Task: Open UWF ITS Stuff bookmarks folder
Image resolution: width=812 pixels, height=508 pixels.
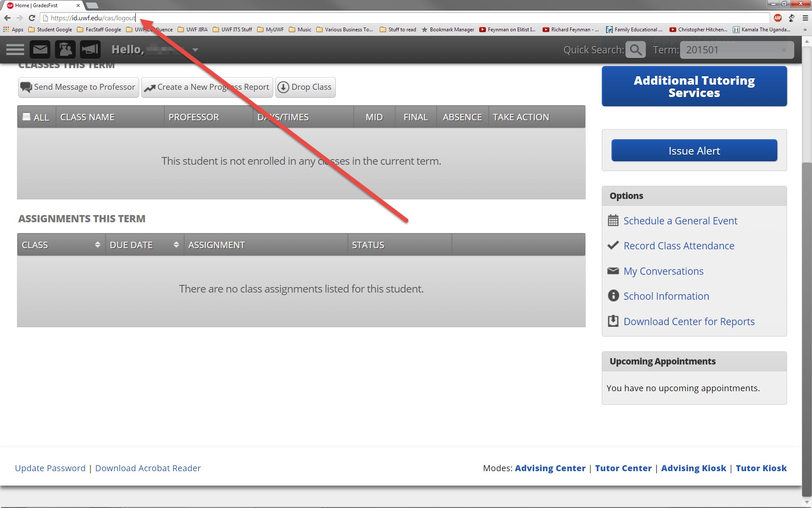Action: click(232, 30)
